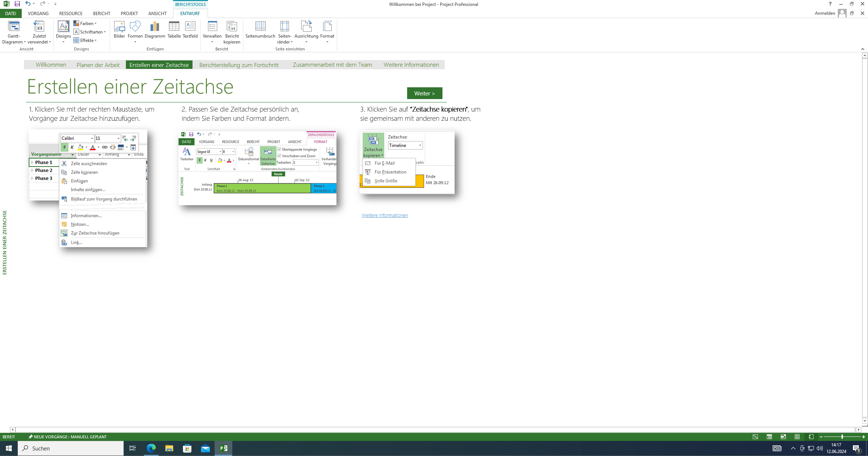Click the vertical scrollbar down arrow
This screenshot has width=868, height=456.
[x=865, y=421]
